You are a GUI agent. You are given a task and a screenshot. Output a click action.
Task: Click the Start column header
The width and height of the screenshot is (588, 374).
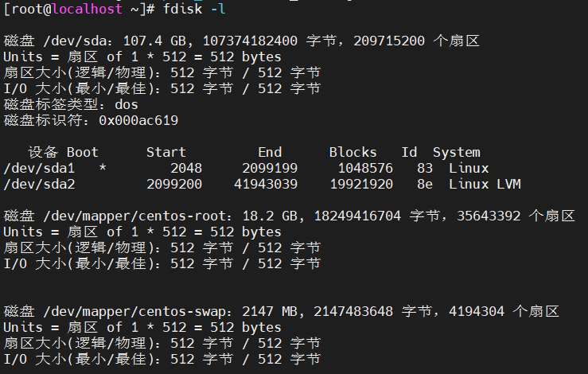(x=165, y=152)
